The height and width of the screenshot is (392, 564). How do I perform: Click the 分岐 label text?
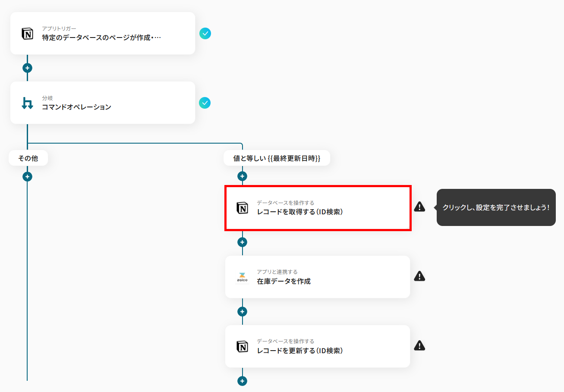[x=47, y=98]
